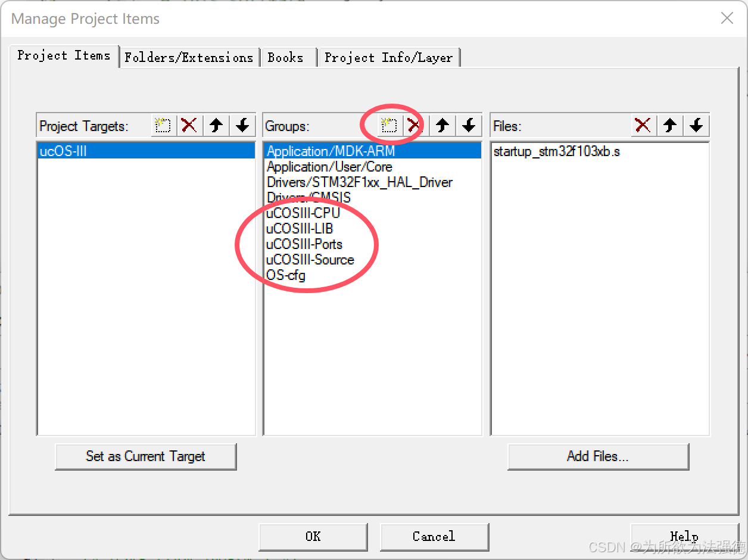
Task: Open the Books tab
Action: pyautogui.click(x=286, y=57)
